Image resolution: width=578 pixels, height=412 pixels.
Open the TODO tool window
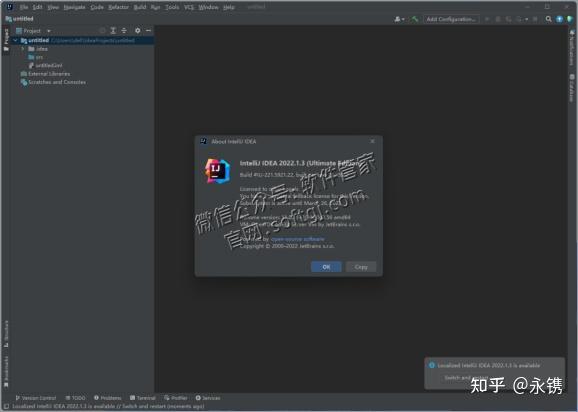click(76, 398)
